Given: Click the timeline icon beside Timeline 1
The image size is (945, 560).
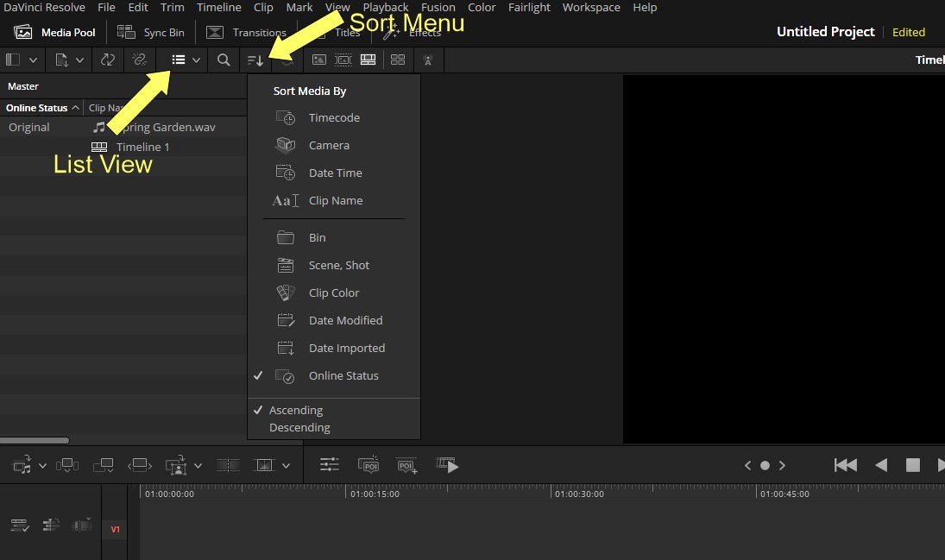Looking at the screenshot, I should point(99,147).
